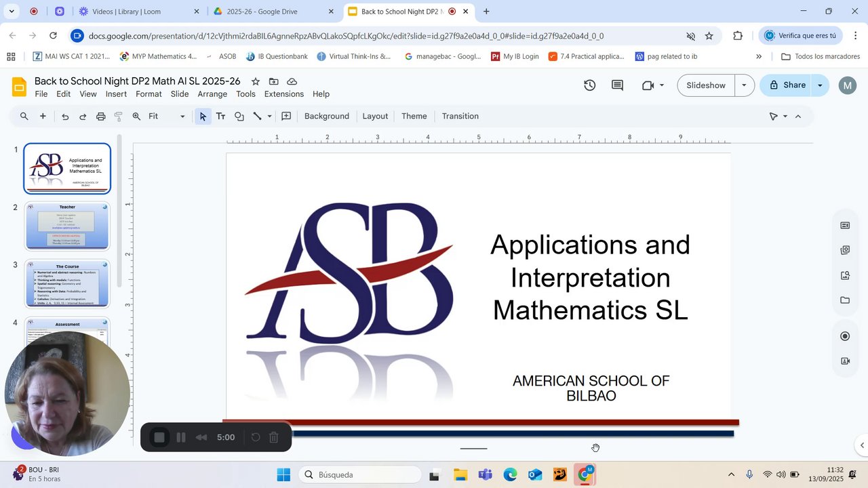Open the version history clock icon
Viewport: 868px width, 488px height.
(x=590, y=85)
